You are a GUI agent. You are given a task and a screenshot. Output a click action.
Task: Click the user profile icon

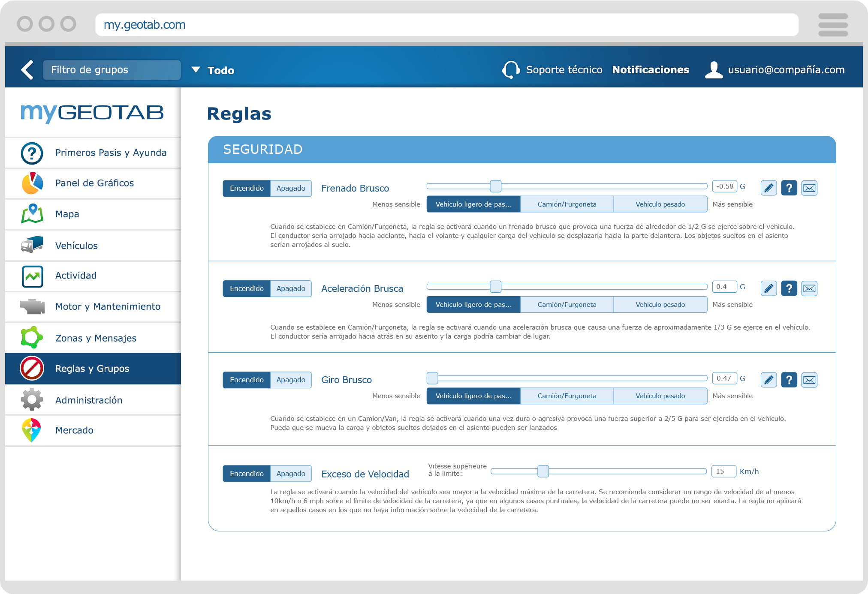(x=714, y=69)
